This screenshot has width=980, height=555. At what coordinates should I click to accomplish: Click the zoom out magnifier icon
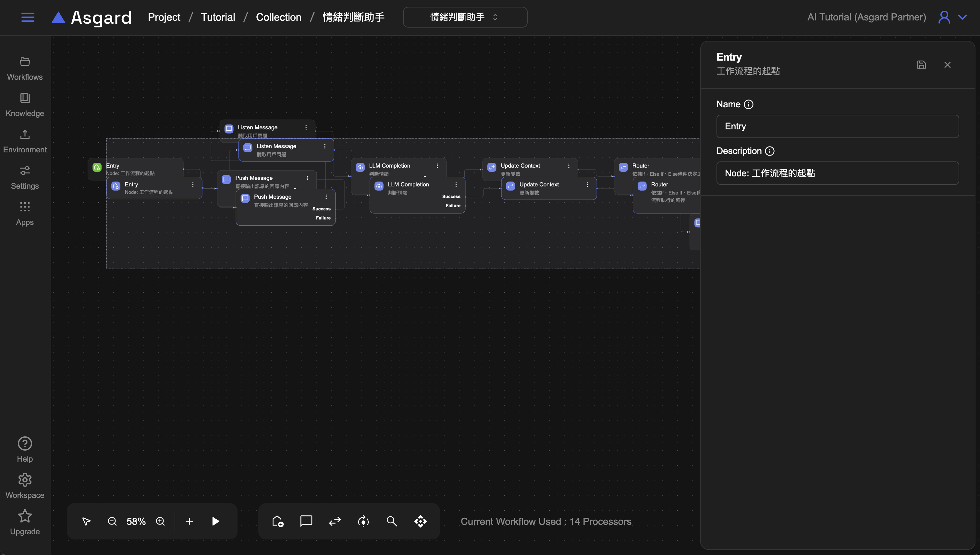pyautogui.click(x=112, y=521)
